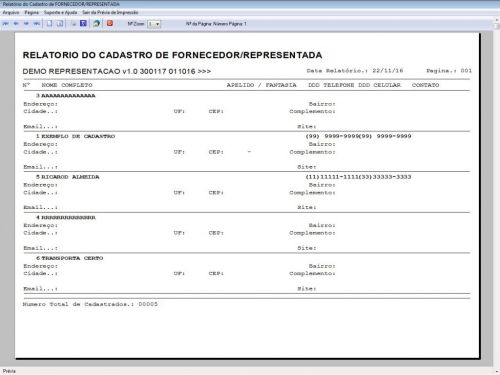Go to the next report page
This screenshot has width=500, height=375.
point(26,24)
